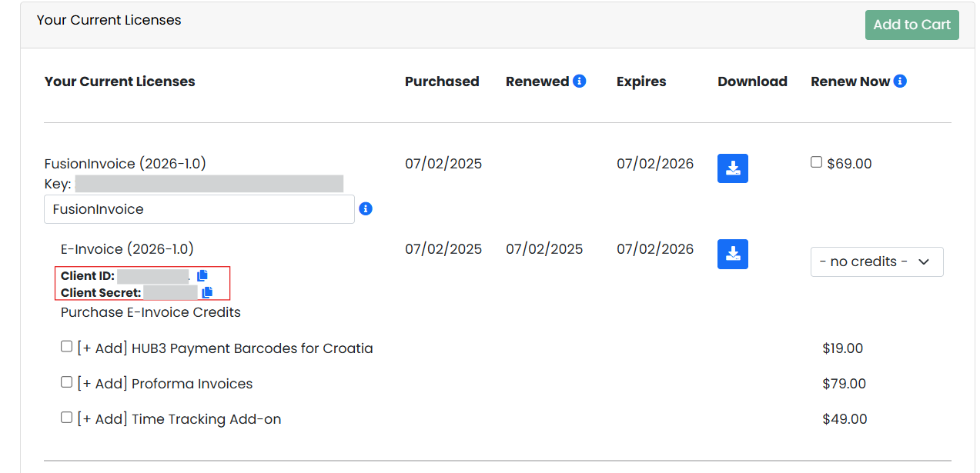Open the no credits dropdown
Image resolution: width=980 pixels, height=473 pixels.
[x=876, y=261]
